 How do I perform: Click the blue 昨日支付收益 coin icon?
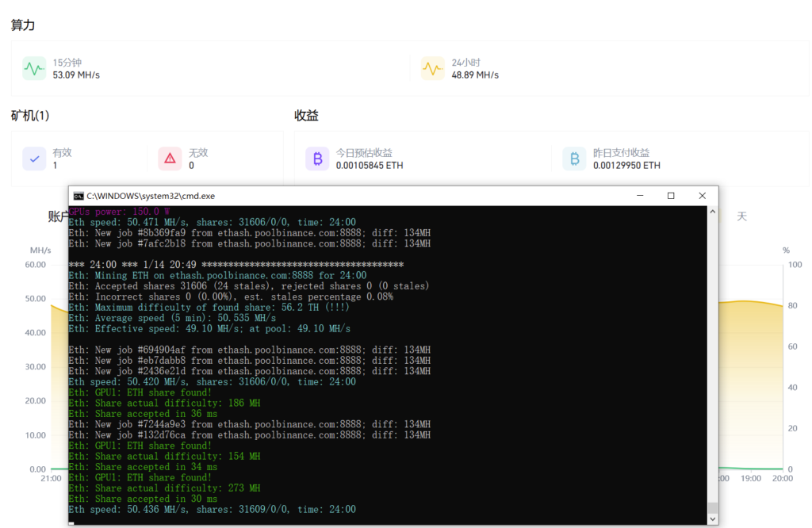(574, 159)
